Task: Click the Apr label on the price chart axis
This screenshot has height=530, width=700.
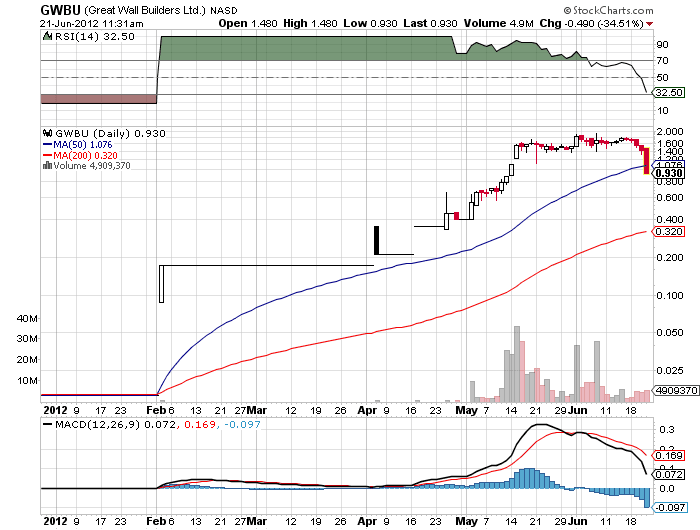Action: pyautogui.click(x=367, y=410)
